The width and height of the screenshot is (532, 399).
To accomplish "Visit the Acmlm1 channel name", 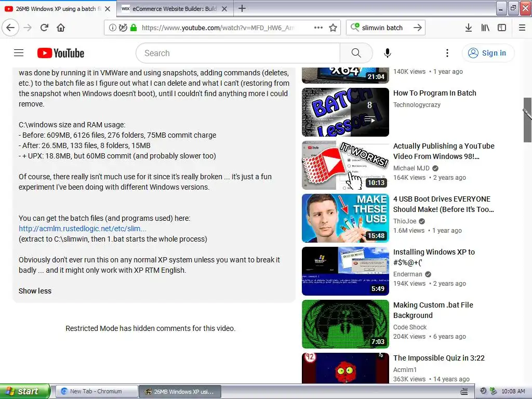I will [405, 370].
